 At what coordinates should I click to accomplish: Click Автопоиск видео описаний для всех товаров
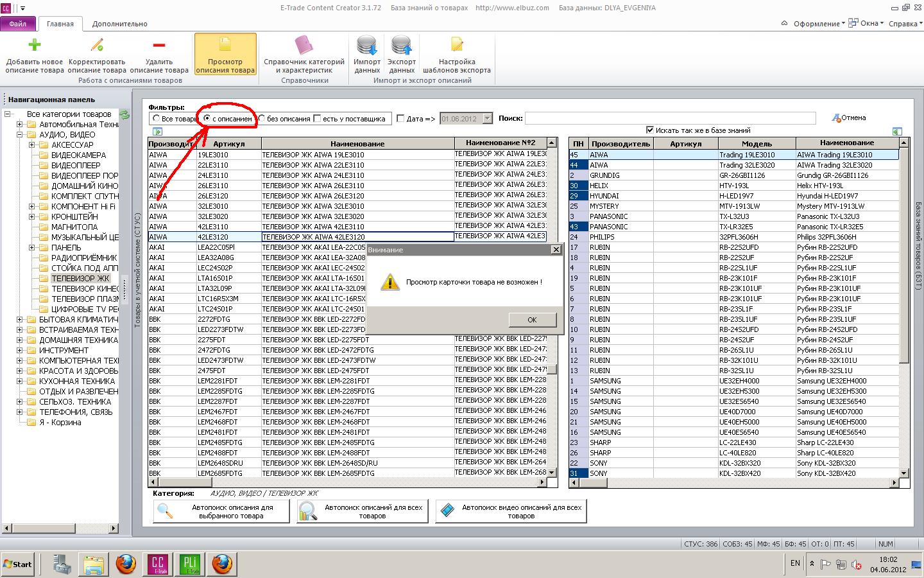511,511
